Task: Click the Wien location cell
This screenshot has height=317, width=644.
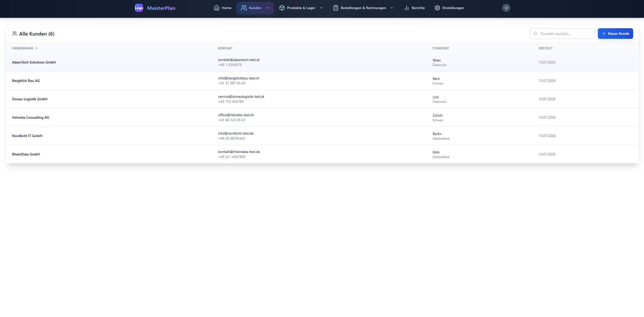Action: 439,62
